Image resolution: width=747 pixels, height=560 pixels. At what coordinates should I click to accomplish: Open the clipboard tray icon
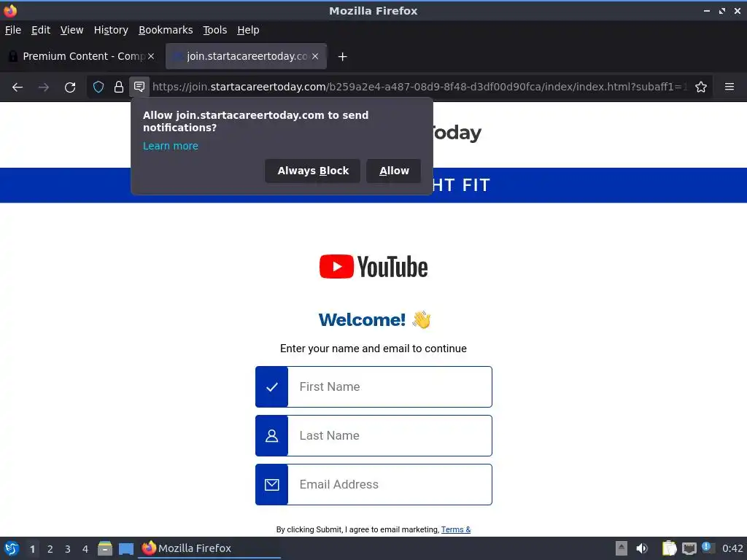[669, 548]
